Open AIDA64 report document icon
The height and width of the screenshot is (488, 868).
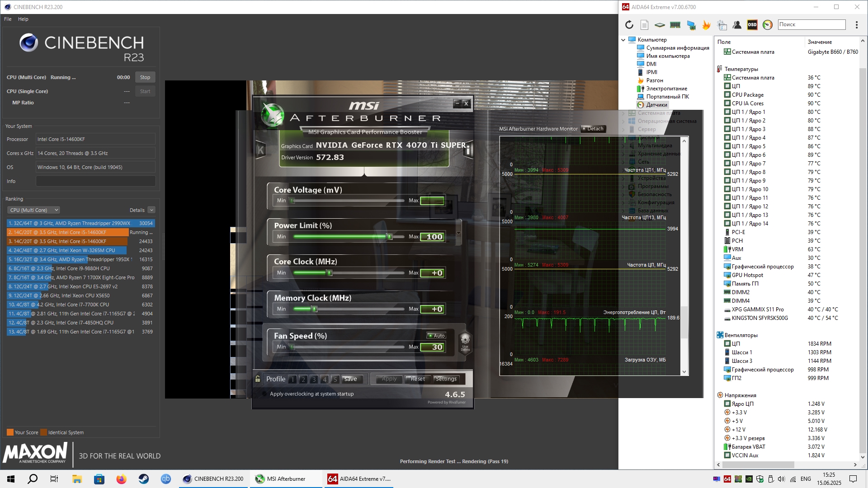[x=645, y=25]
